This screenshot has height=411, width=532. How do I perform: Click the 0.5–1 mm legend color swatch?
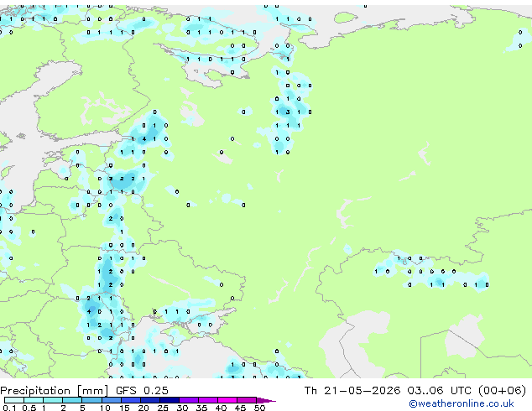34,400
